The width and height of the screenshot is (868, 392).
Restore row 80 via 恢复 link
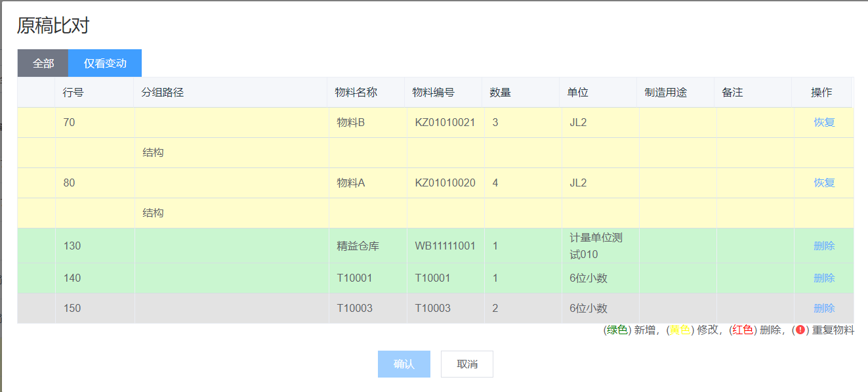[824, 183]
